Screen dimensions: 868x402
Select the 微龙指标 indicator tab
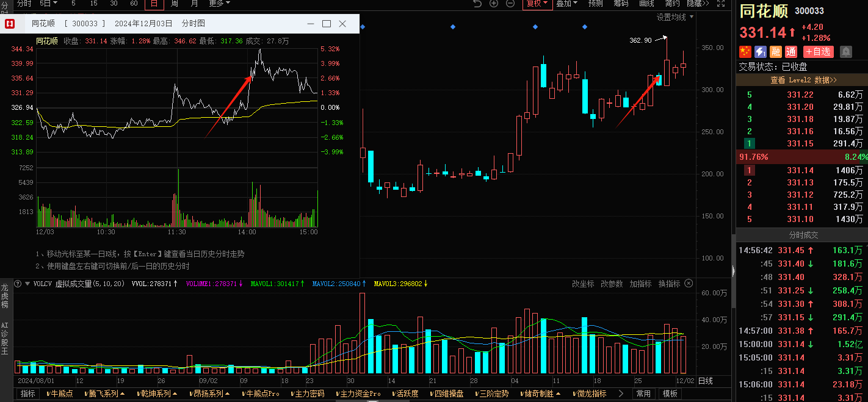coord(588,394)
